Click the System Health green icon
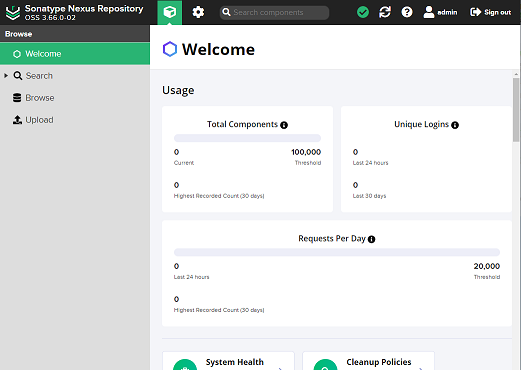 (185, 365)
